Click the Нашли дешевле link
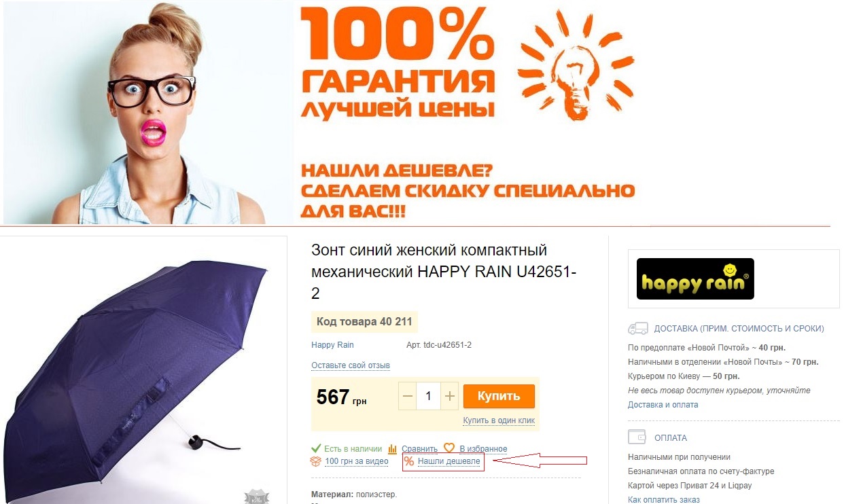The height and width of the screenshot is (504, 844). pos(449,461)
